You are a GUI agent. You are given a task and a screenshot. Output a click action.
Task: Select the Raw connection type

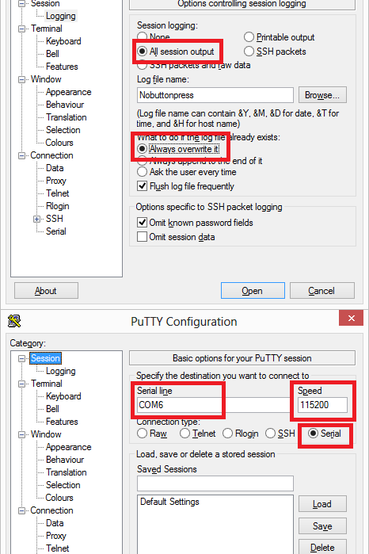142,434
